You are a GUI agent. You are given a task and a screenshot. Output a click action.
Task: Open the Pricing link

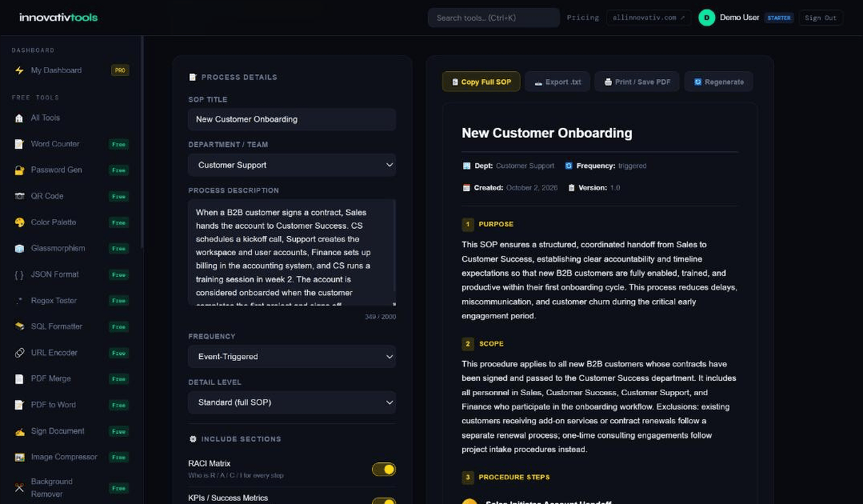coord(583,18)
